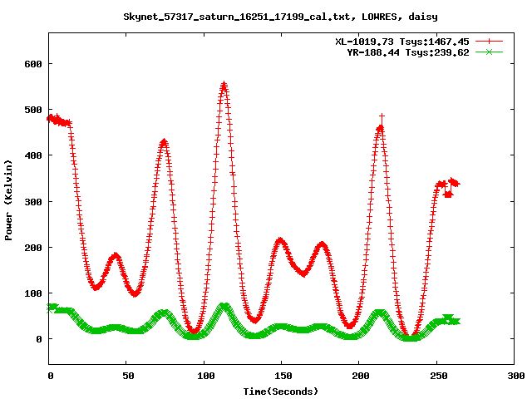Image resolution: width=532 pixels, height=399 pixels.
Task: Click the Power (Kelvin) y-axis label
Action: pyautogui.click(x=8, y=200)
